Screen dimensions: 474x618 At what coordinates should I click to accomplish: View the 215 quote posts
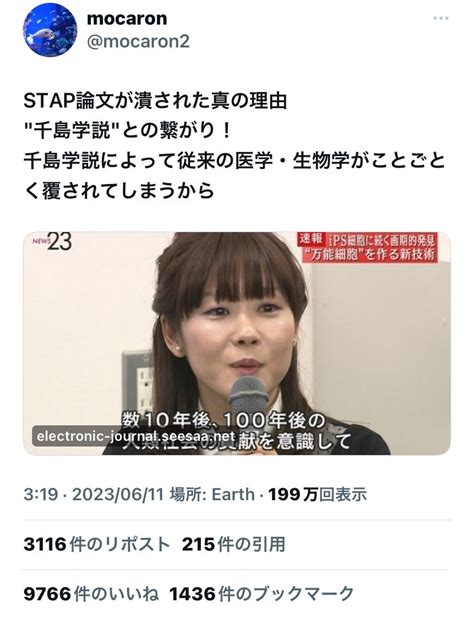tap(234, 545)
